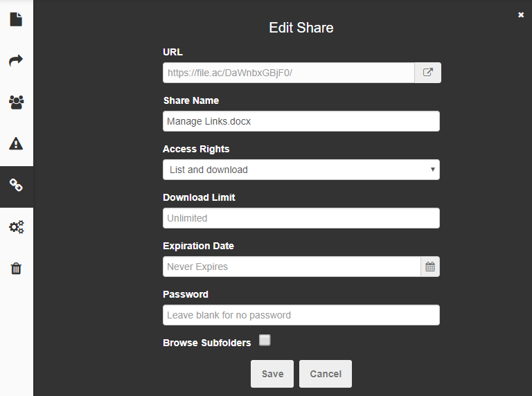Viewport: 532px width, 396px height.
Task: Open the Files section in sidebar
Action: tap(16, 19)
